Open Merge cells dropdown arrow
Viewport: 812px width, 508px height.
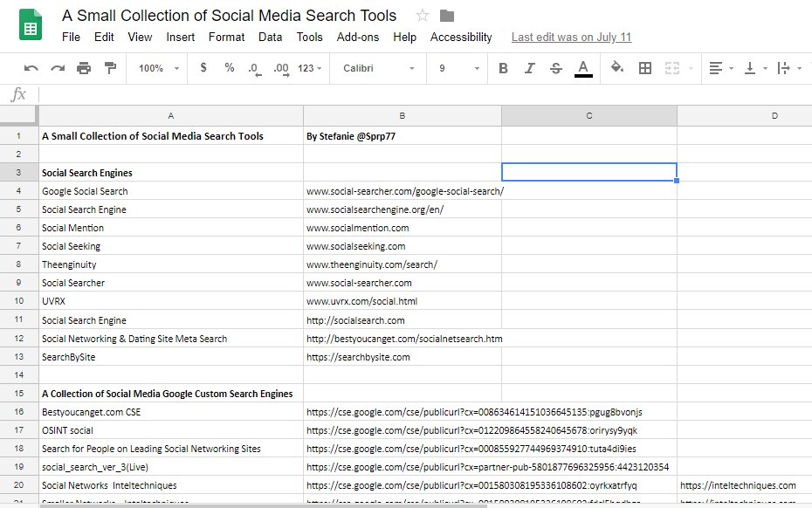(691, 68)
